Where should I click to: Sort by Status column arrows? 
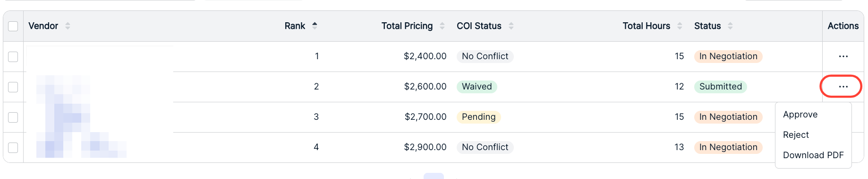[x=730, y=26]
